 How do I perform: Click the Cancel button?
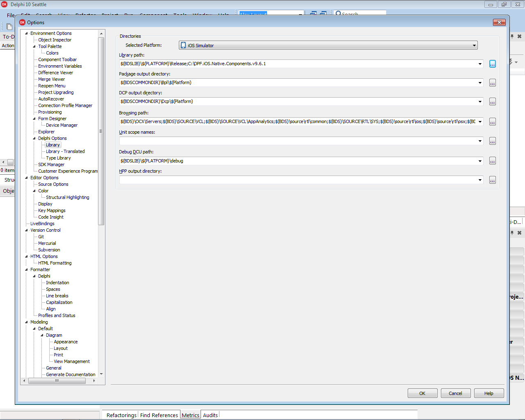(455, 393)
